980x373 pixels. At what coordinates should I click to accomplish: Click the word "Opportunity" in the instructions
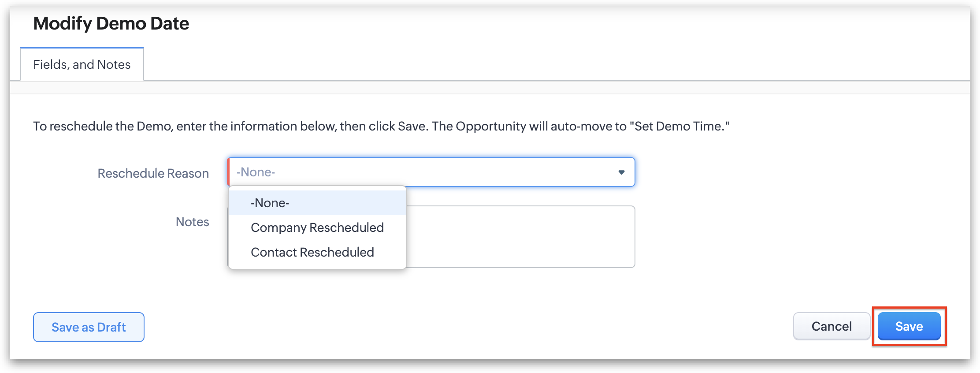point(490,127)
